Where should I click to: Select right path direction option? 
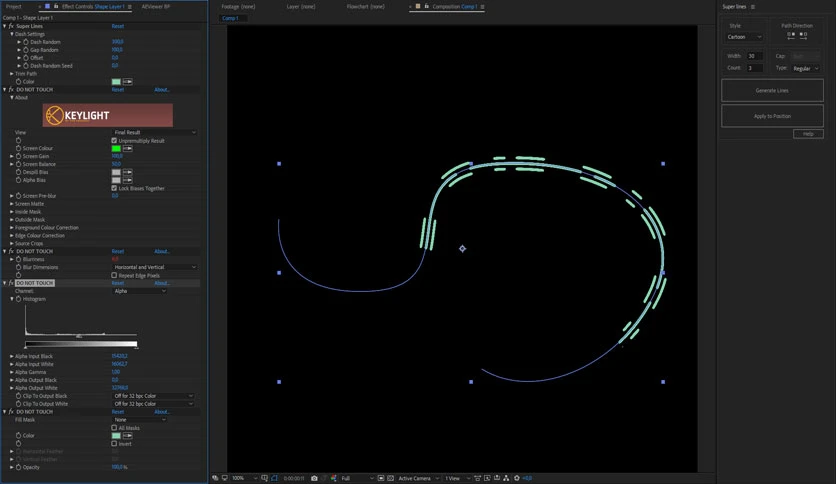[803, 35]
